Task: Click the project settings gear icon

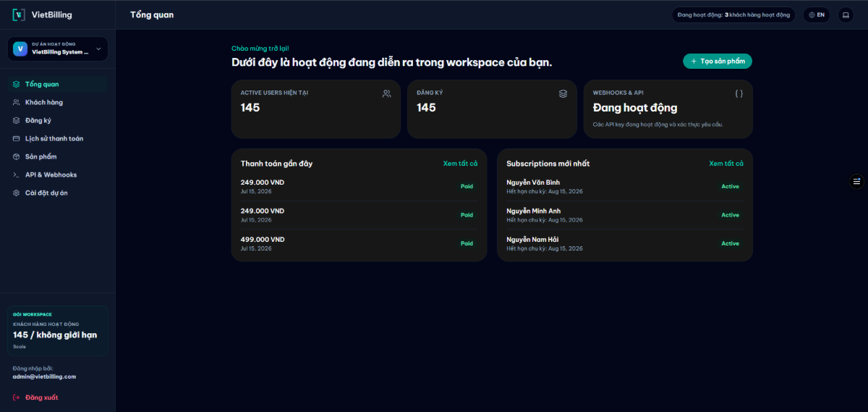Action: click(17, 193)
